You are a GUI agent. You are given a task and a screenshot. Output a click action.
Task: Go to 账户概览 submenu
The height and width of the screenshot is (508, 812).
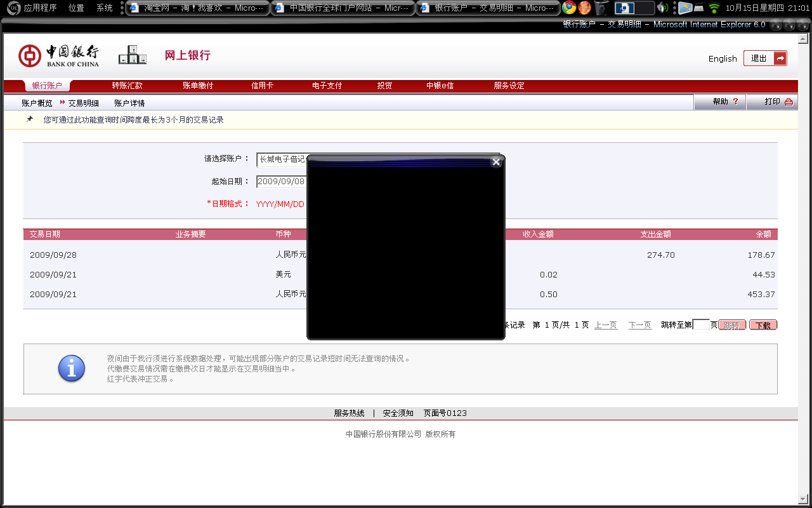coord(37,103)
